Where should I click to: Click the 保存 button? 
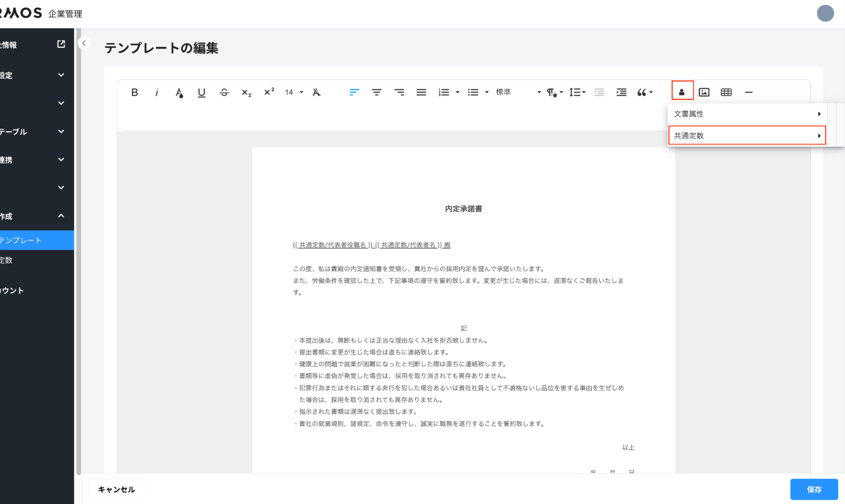pyautogui.click(x=813, y=489)
